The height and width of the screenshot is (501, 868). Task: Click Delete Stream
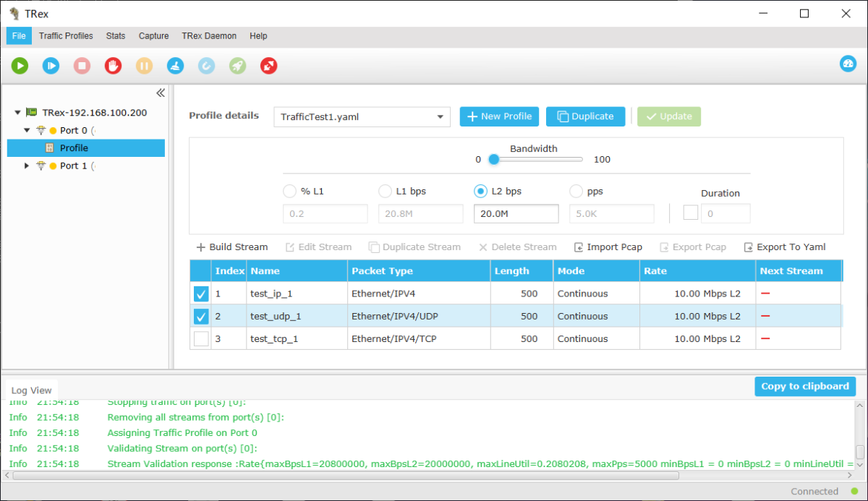(x=518, y=247)
